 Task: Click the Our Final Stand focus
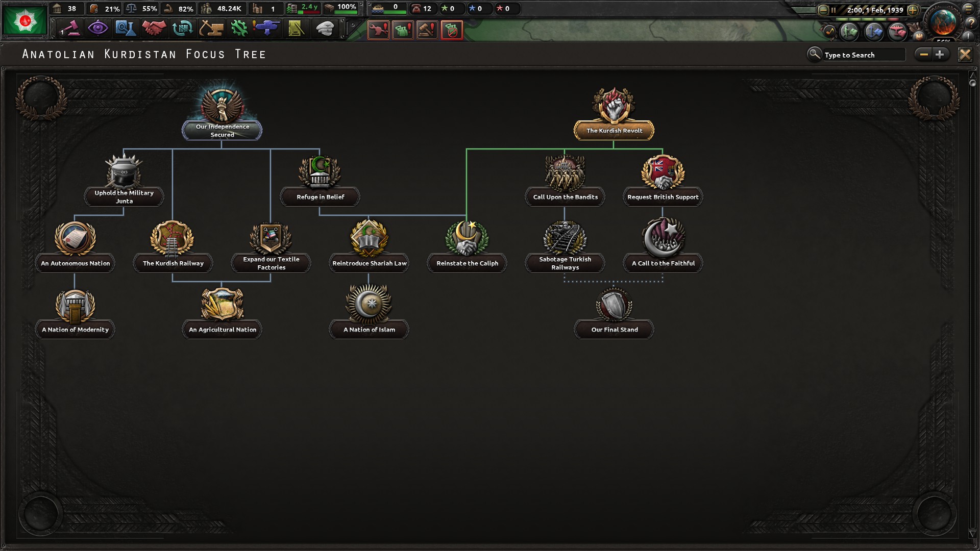pos(614,329)
